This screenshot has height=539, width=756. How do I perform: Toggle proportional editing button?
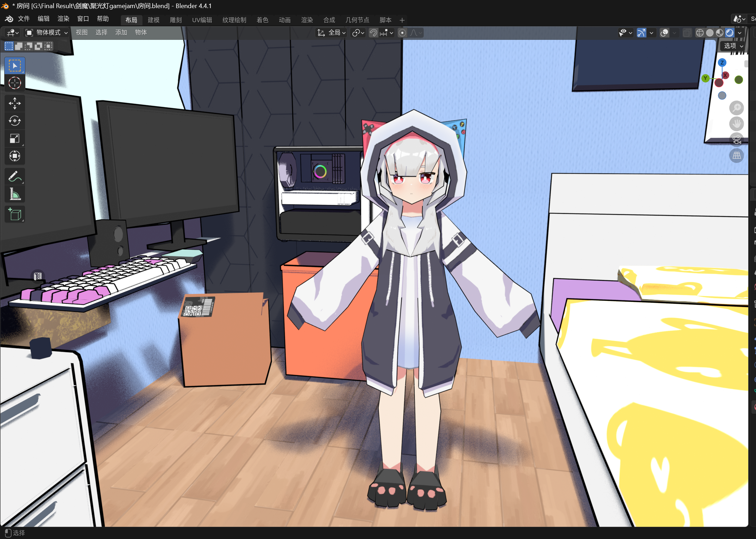tap(402, 33)
